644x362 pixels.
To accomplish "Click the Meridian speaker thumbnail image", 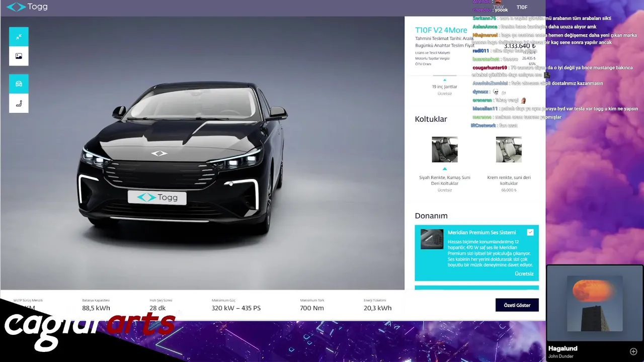I will coord(432,239).
